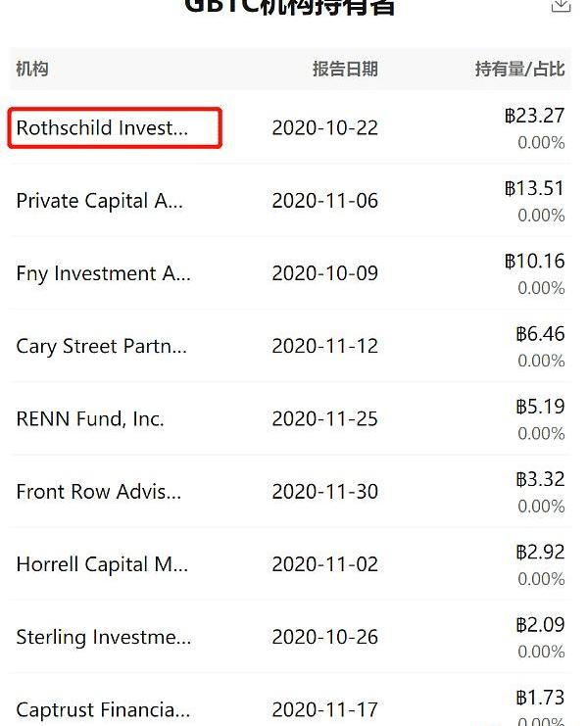Screen dimensions: 588x726
Task: Click the ฿13.51 holding amount
Action: [x=534, y=188]
